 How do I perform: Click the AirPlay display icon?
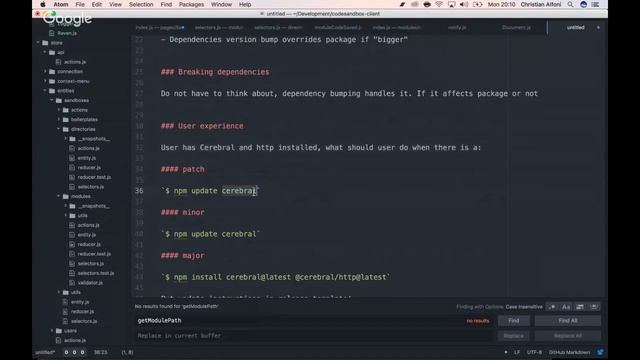pyautogui.click(x=451, y=4)
